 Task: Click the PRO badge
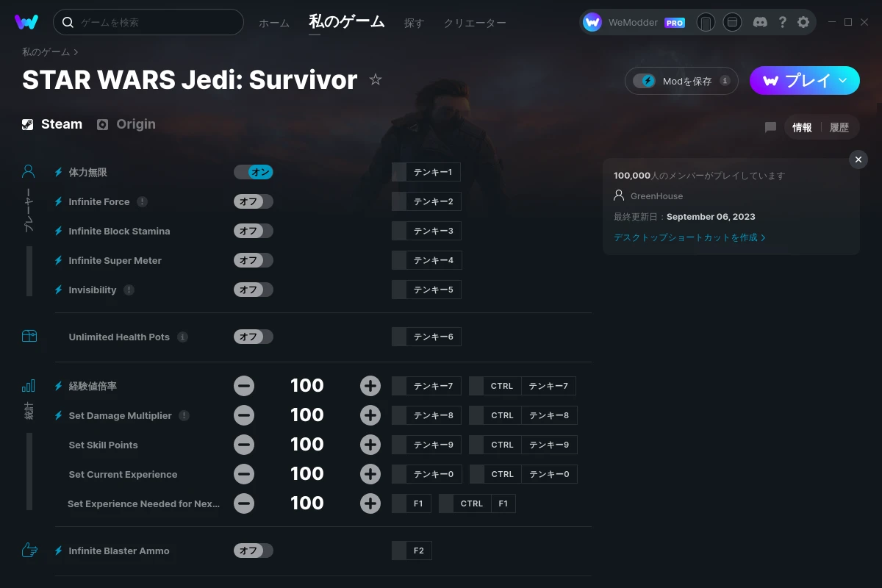[x=675, y=23]
